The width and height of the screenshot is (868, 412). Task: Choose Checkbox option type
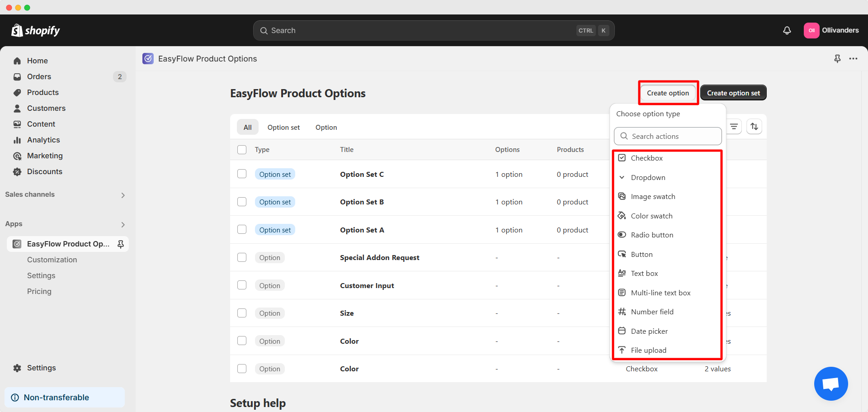668,158
